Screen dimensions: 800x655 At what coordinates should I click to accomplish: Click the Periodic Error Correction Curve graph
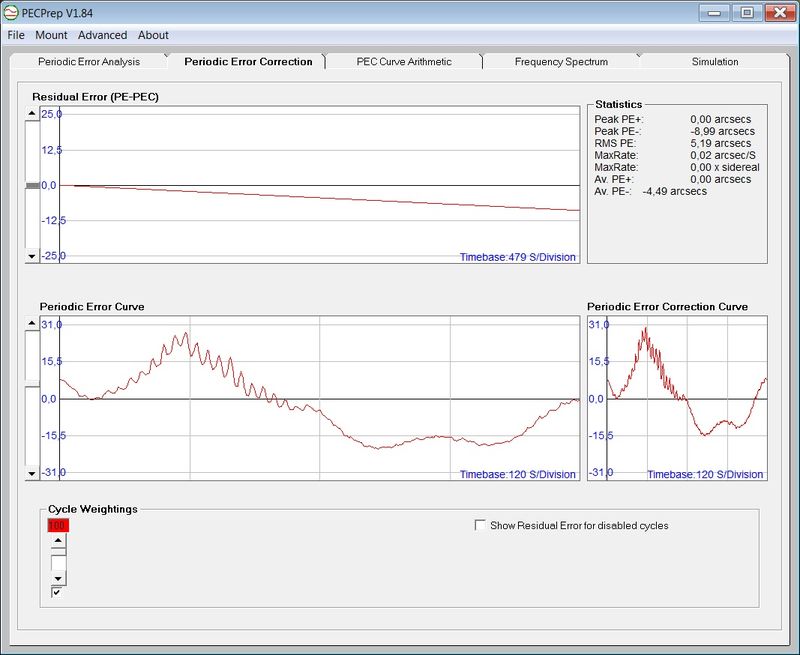pos(678,398)
